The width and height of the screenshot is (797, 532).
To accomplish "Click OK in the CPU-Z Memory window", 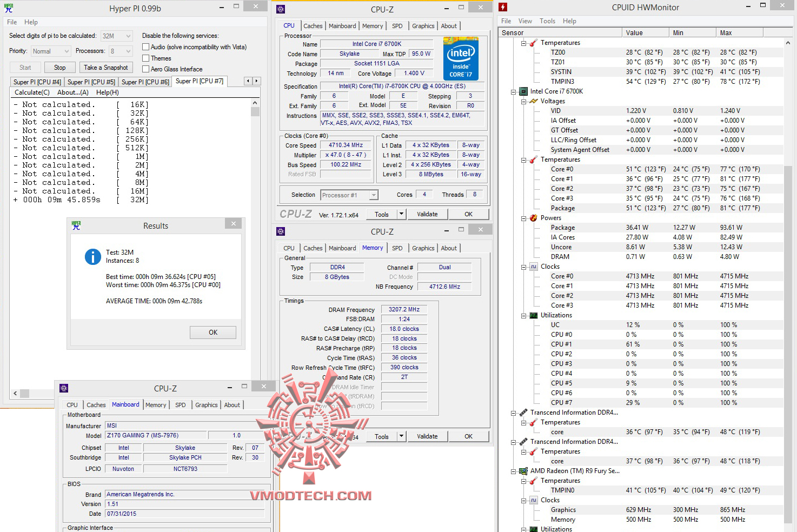I will point(469,436).
